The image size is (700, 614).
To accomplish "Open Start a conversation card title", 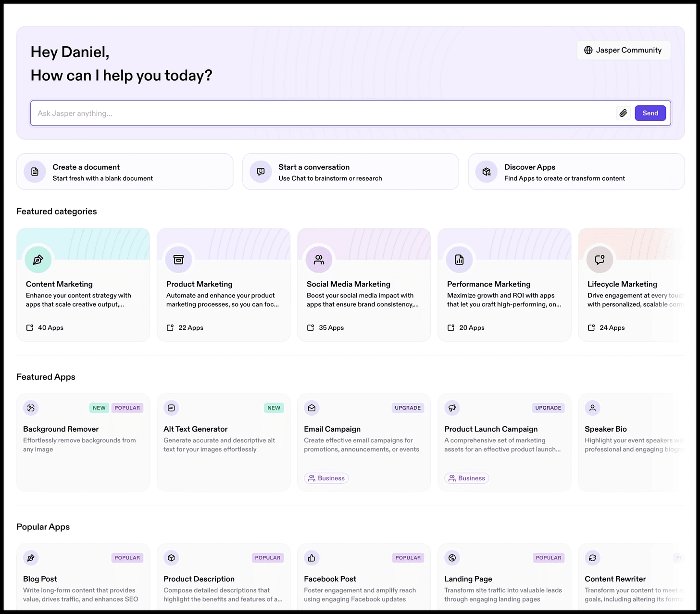I will point(314,167).
